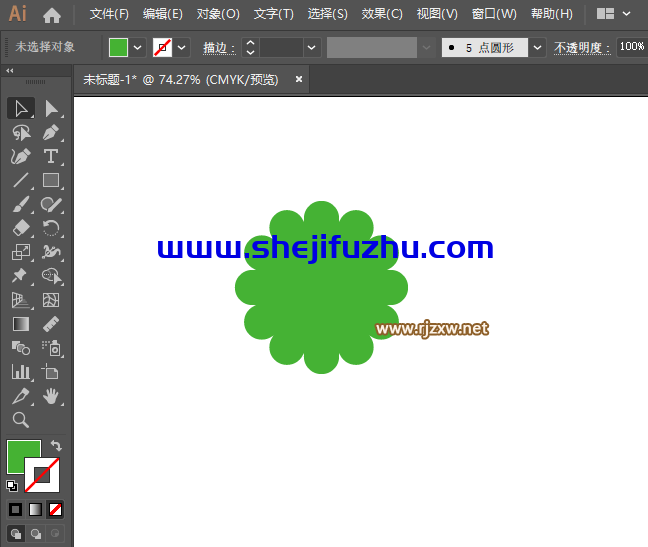Click the Home icon in top bar
This screenshot has height=547, width=648.
pos(52,16)
